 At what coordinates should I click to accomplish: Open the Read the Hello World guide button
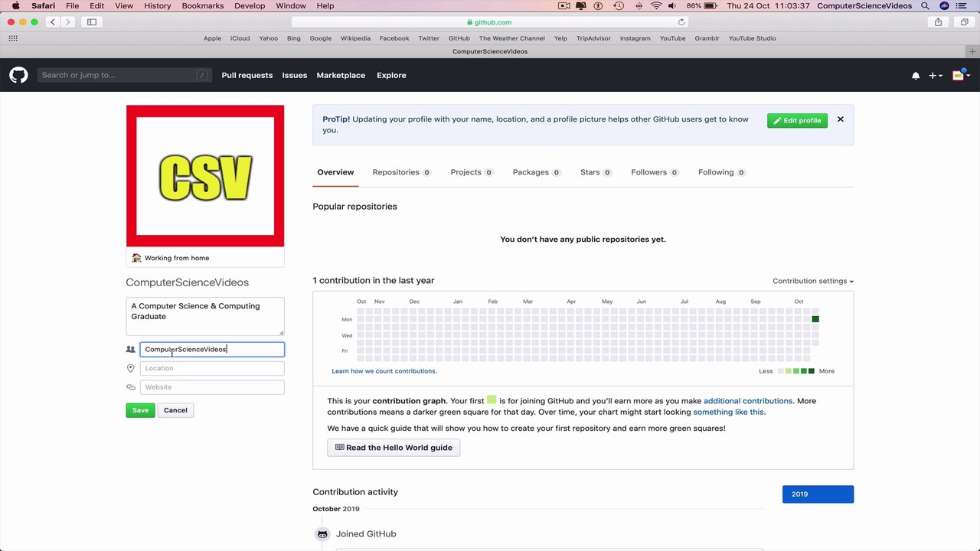(394, 448)
